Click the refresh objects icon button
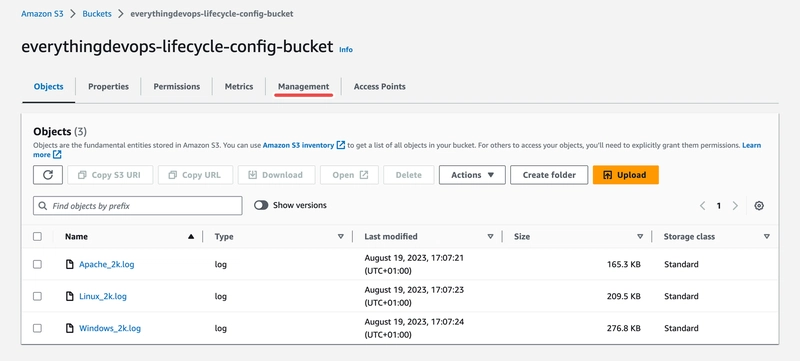 48,175
